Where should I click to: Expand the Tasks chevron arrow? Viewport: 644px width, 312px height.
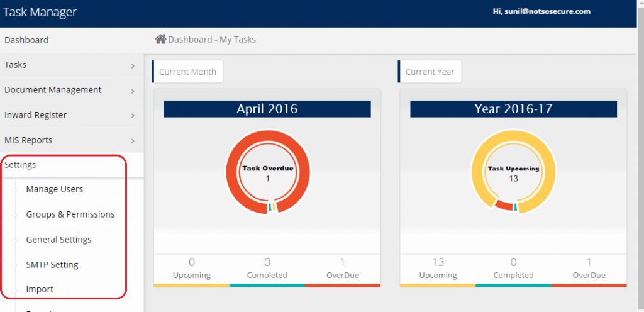tap(133, 65)
